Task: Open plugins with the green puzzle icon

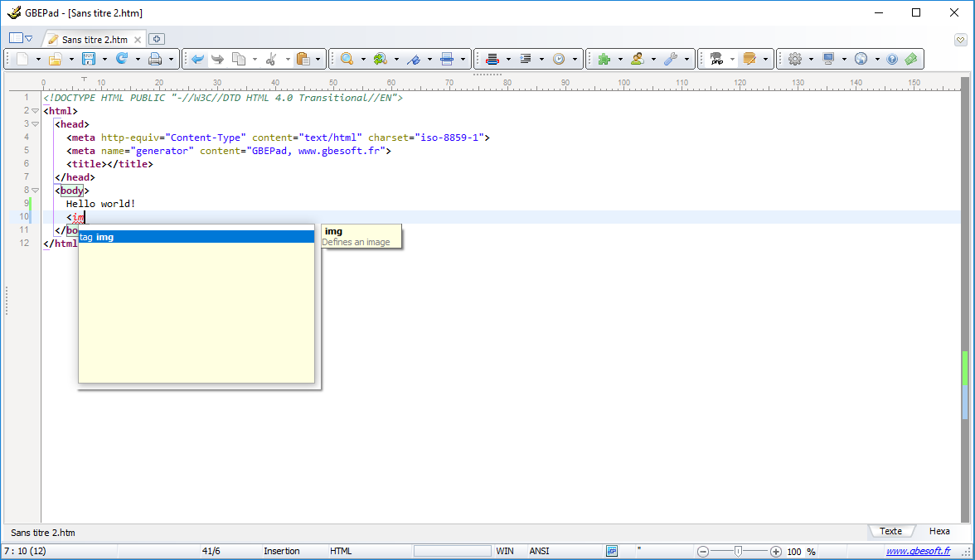Action: tap(604, 59)
